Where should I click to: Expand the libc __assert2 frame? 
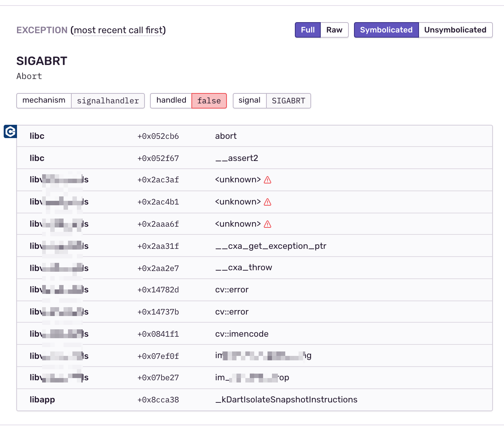(255, 158)
